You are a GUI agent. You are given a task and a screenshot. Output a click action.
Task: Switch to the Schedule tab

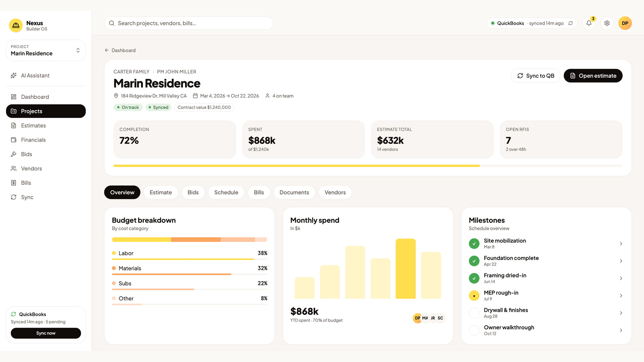pos(226,192)
